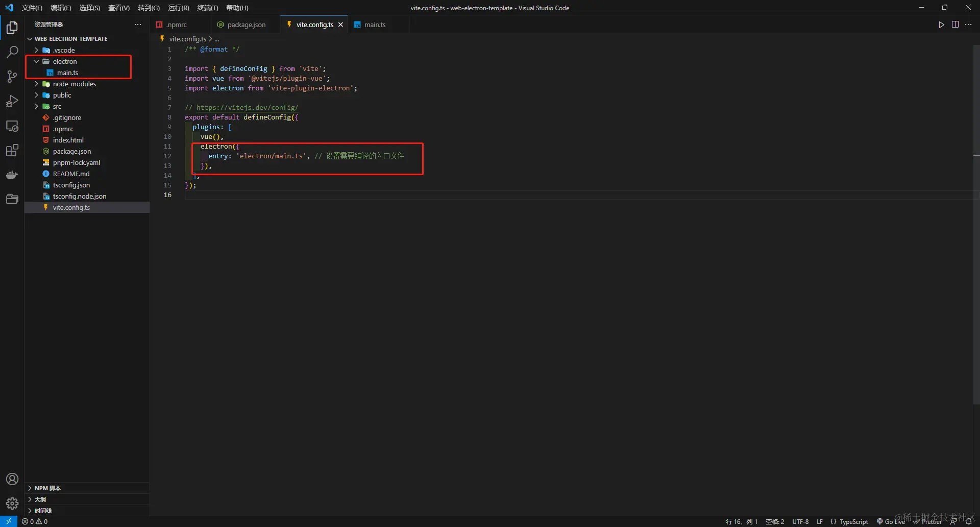Place cursor on line number 16
980x527 pixels.
[167, 195]
